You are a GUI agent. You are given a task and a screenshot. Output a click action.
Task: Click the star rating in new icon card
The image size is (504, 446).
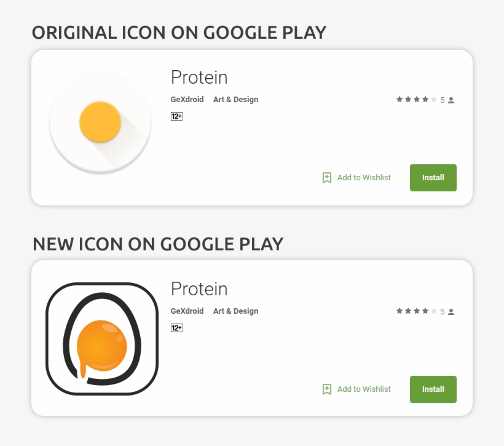417,311
